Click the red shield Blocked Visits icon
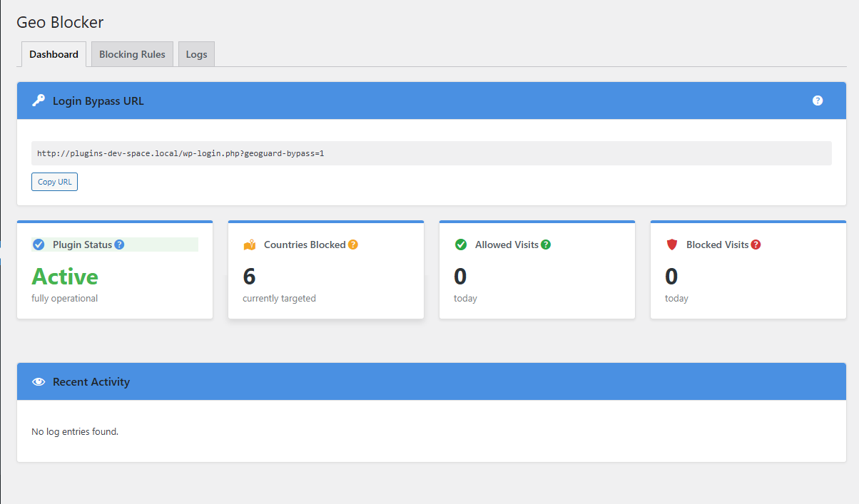 671,245
